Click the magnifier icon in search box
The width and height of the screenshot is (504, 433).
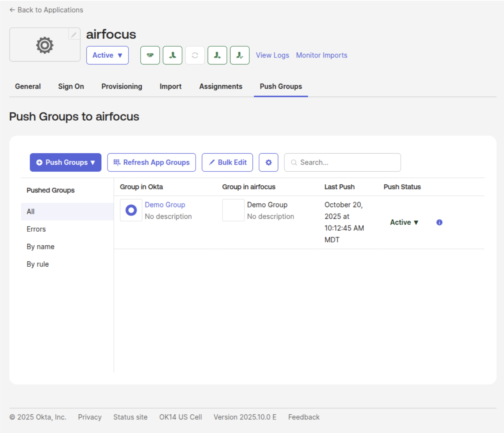pos(294,162)
